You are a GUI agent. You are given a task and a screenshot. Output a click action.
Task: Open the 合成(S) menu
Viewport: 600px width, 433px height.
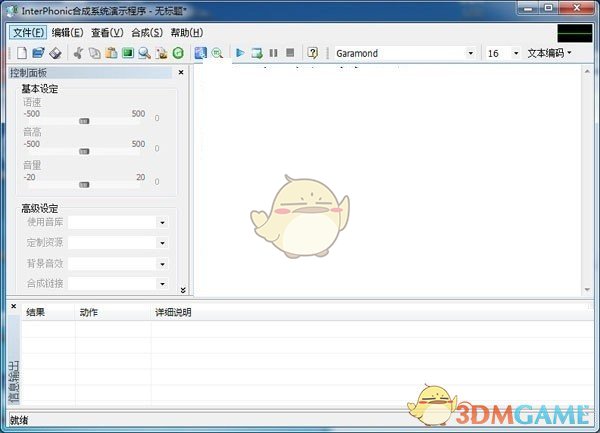[x=147, y=33]
